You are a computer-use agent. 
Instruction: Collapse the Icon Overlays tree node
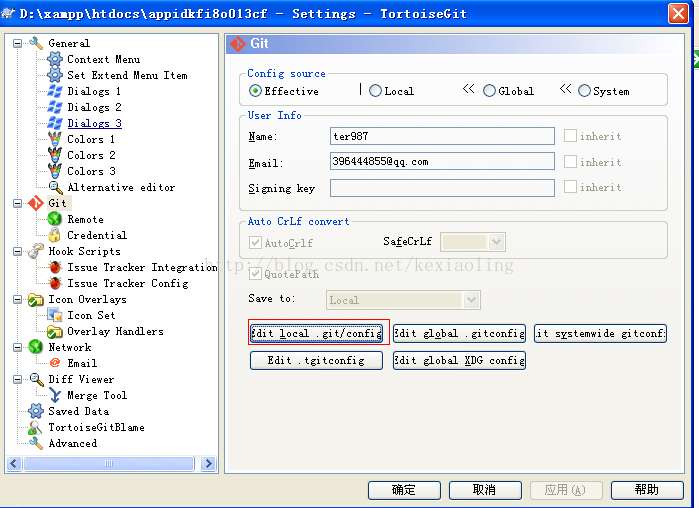[17, 299]
